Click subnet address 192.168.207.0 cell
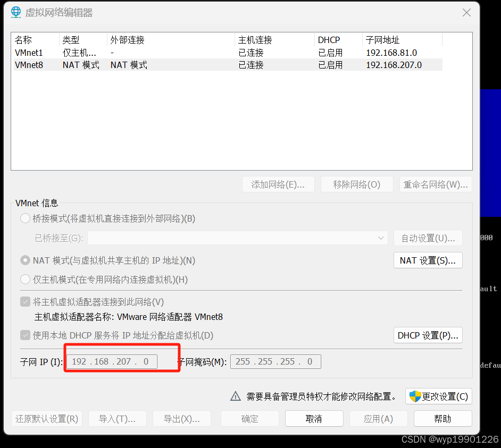501x448 pixels. coord(394,65)
